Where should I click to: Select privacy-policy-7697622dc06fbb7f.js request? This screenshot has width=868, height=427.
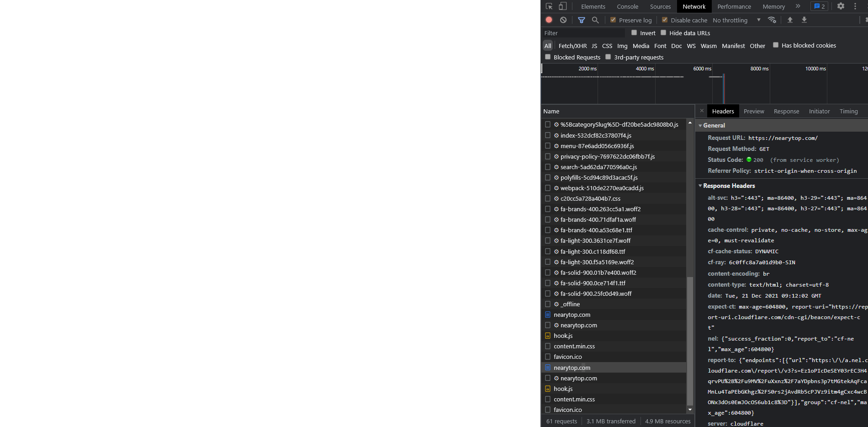tap(614, 156)
